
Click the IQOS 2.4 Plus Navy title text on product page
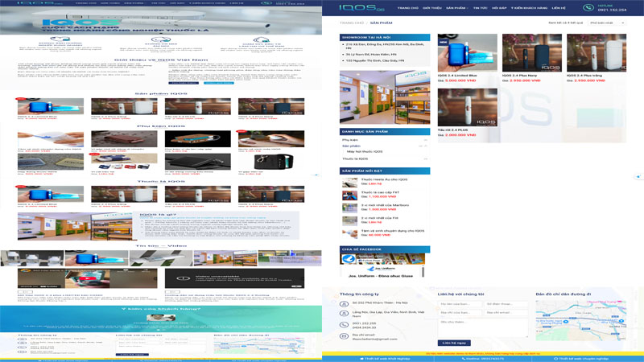point(519,76)
